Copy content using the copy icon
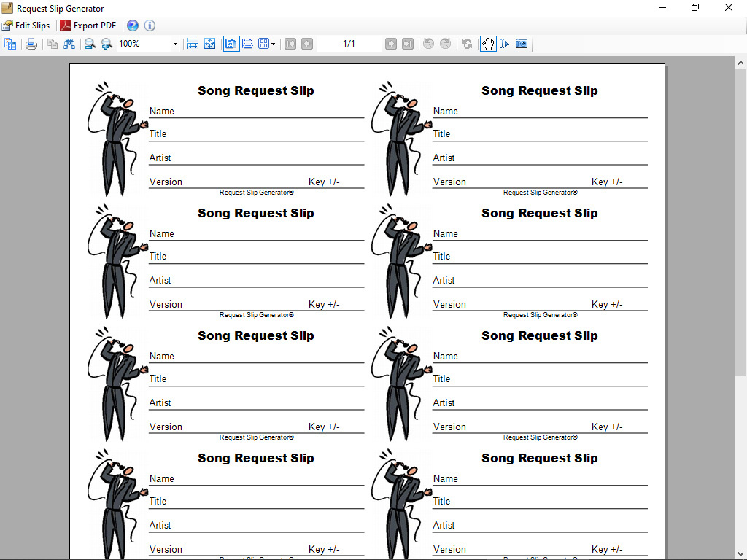This screenshot has height=560, width=747. coord(53,44)
